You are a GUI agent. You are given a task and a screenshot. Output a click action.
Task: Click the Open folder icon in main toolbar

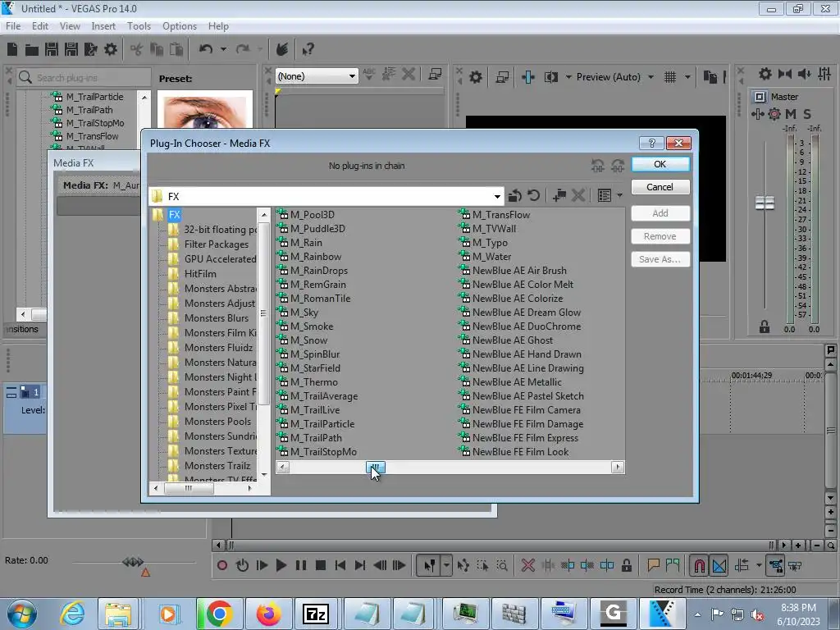coord(32,50)
